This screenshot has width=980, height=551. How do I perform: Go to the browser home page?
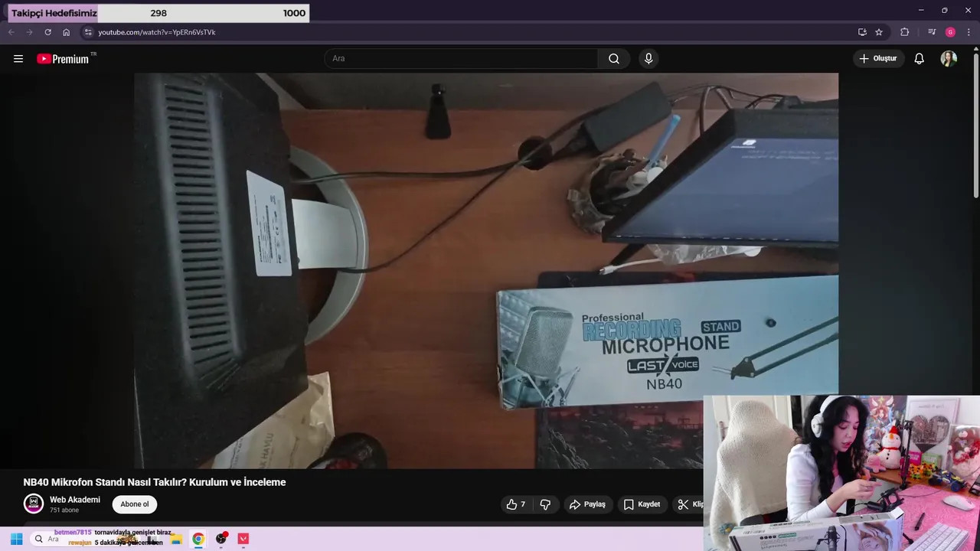click(67, 32)
